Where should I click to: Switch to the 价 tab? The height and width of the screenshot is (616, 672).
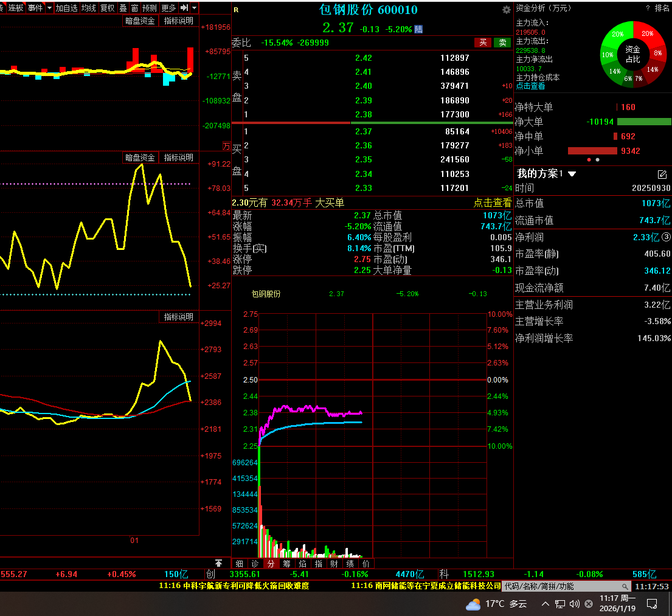[x=366, y=564]
